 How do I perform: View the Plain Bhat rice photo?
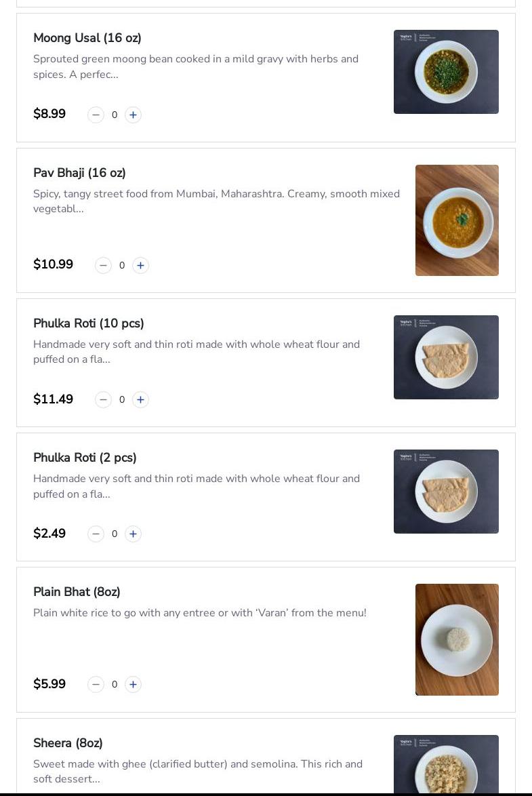[x=457, y=639]
